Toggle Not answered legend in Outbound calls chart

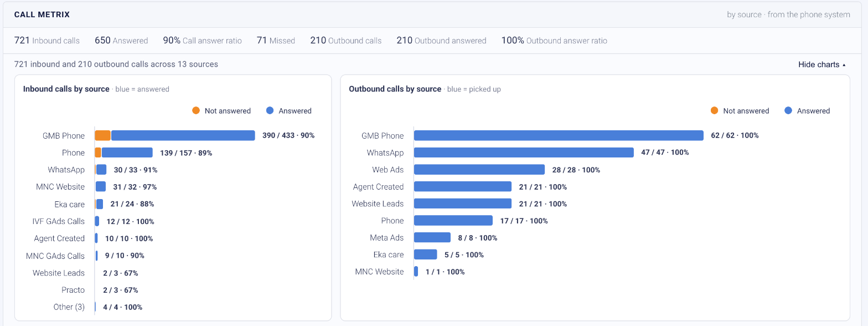[x=740, y=111]
